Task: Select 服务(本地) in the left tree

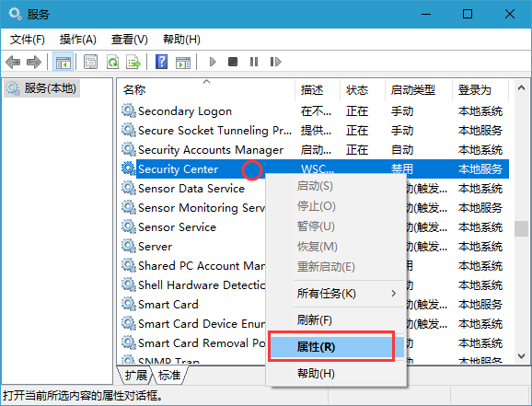Action: 42,88
